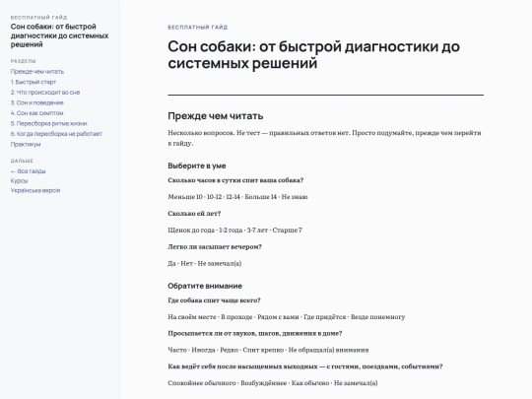Viewport: 532px width, 399px height.
Task: Click the 'Обратите внимание' subheading
Action: (x=205, y=286)
